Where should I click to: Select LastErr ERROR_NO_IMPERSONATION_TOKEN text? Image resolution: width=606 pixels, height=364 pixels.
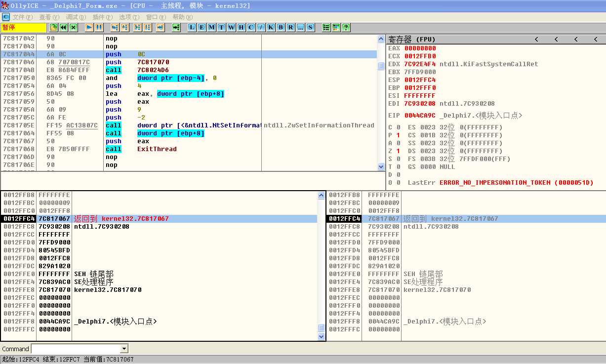pos(516,183)
